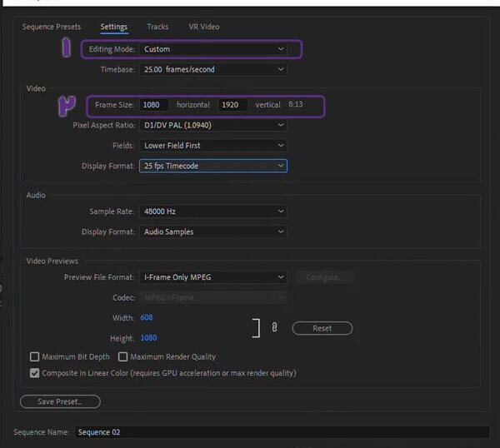Open the Preview File Format dropdown

click(213, 277)
